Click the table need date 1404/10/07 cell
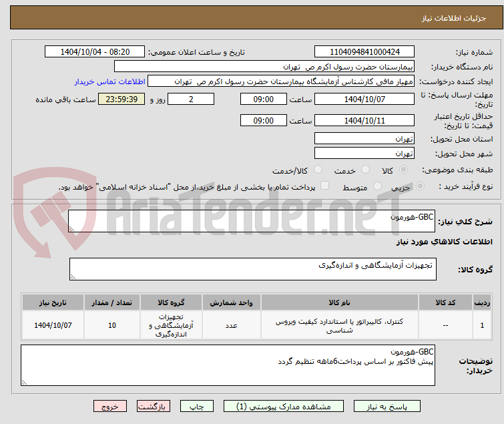 coord(53,325)
